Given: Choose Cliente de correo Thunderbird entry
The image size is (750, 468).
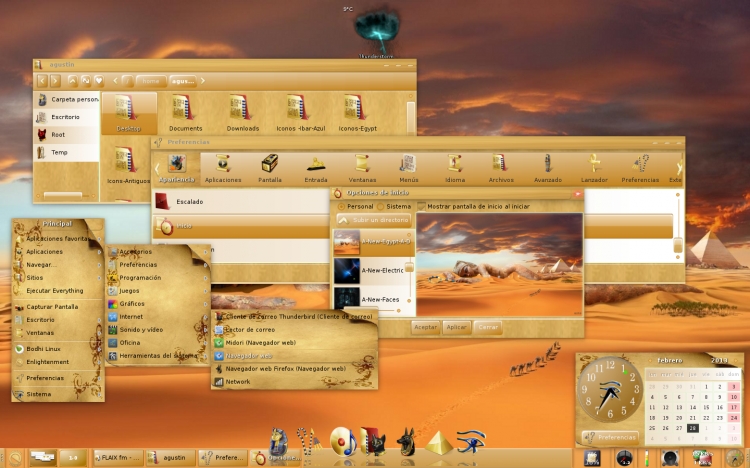Looking at the screenshot, I should click(x=294, y=316).
